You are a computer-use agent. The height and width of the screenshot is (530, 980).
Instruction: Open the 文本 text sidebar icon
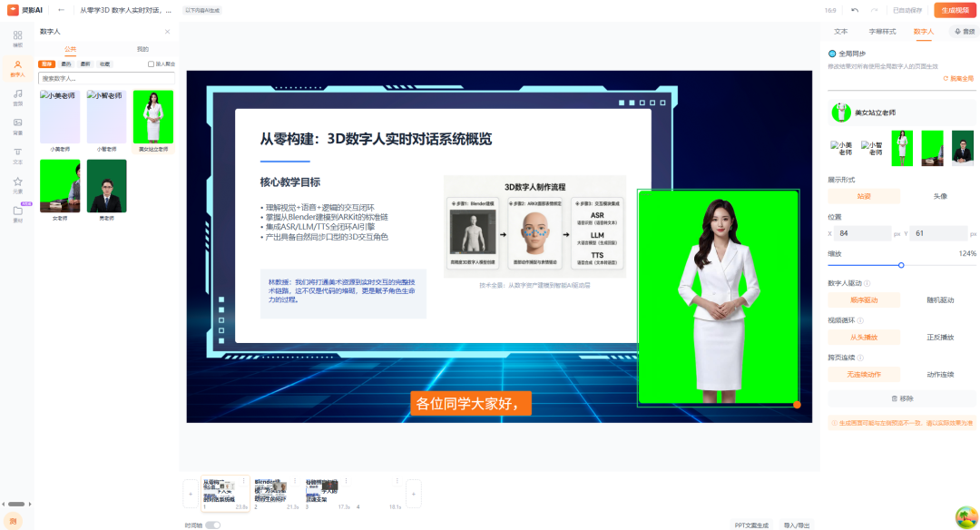(x=17, y=155)
